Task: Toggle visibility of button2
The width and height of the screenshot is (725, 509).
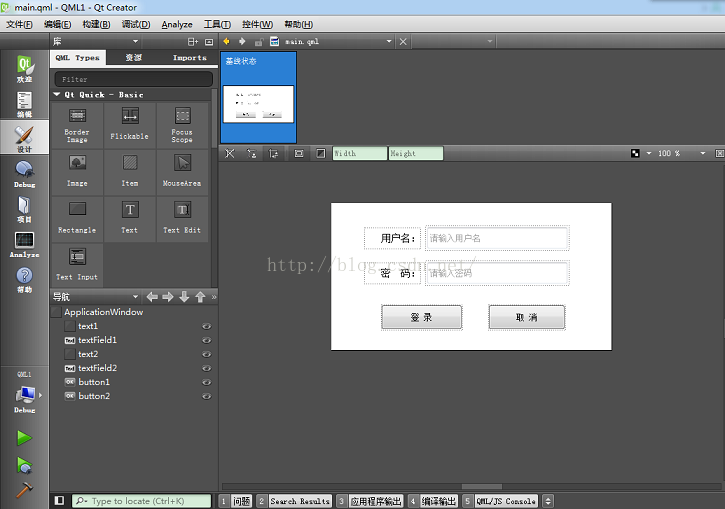Action: pos(207,396)
